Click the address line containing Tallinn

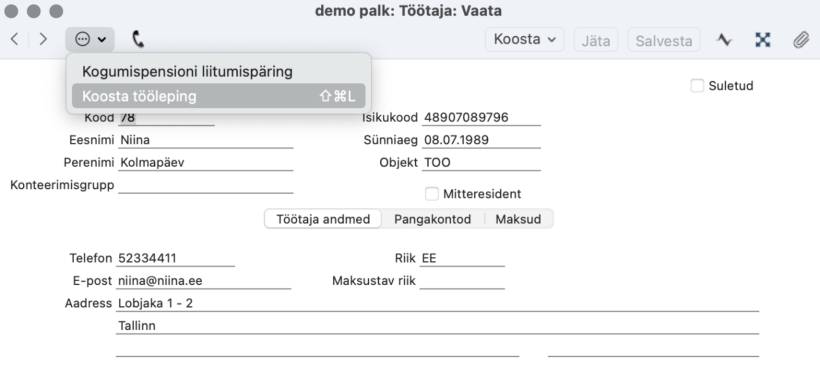(x=437, y=326)
